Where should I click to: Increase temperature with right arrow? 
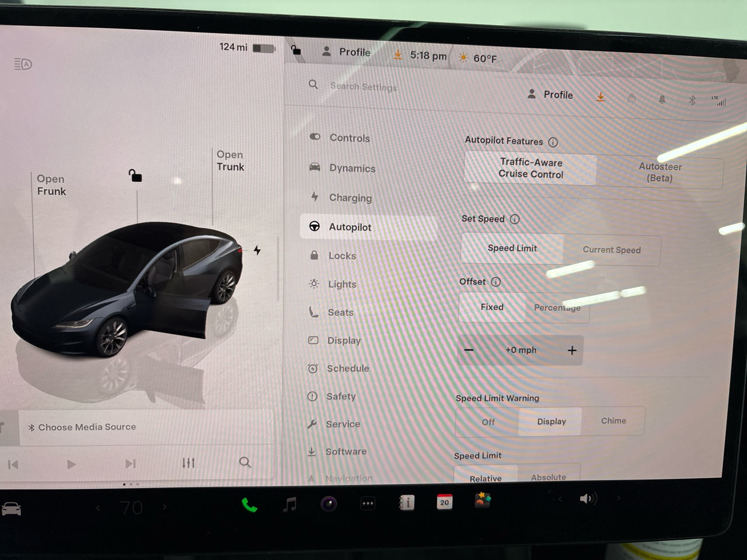pos(165,508)
